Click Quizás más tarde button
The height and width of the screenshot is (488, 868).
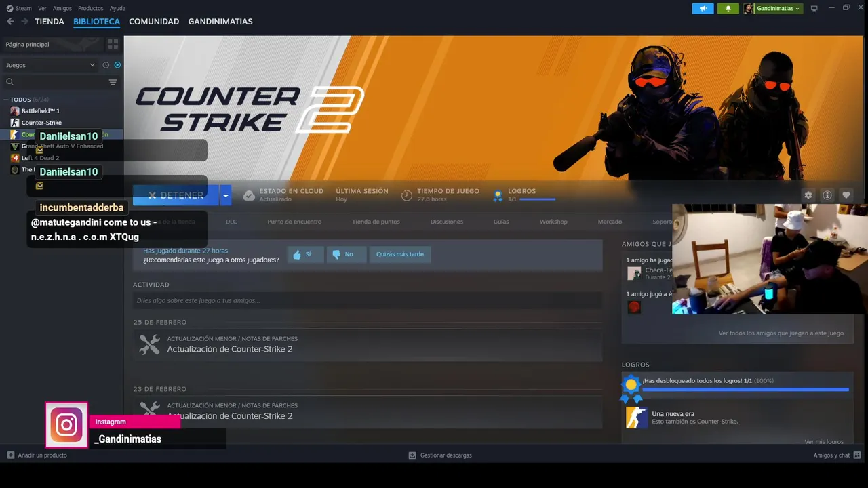tap(400, 254)
